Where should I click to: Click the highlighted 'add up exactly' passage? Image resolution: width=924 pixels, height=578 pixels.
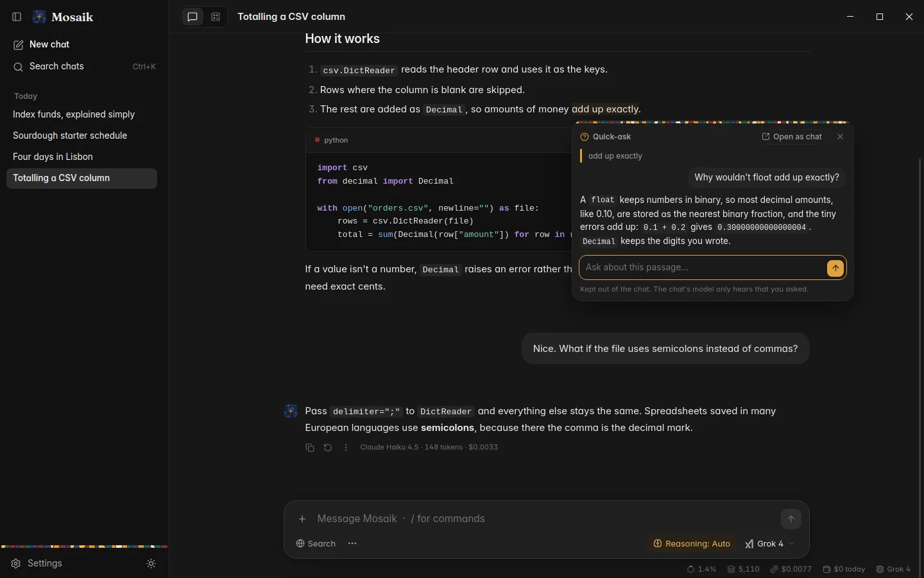coord(605,109)
